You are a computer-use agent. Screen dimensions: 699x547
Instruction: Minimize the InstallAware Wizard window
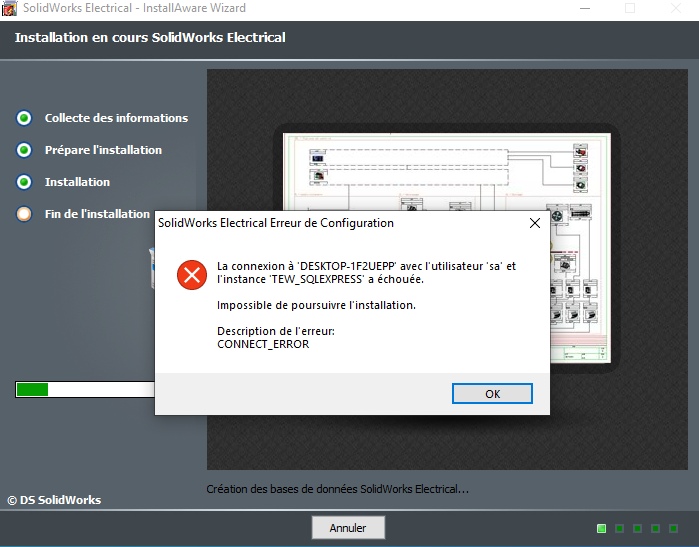[x=585, y=8]
